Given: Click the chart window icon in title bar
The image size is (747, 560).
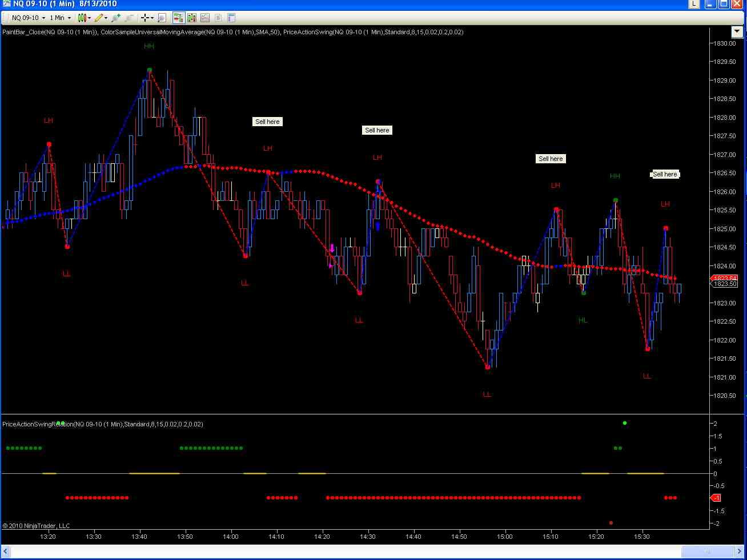Looking at the screenshot, I should [x=6, y=4].
